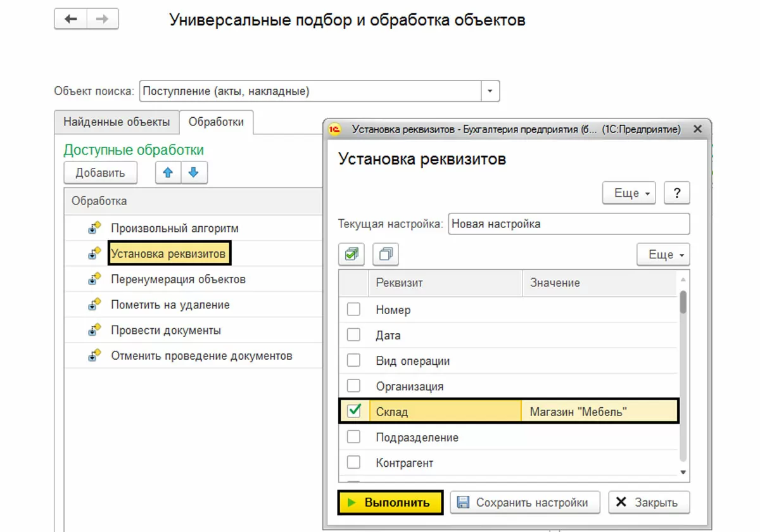760x532 pixels.
Task: Click the Сохранить настройки button
Action: 524,502
